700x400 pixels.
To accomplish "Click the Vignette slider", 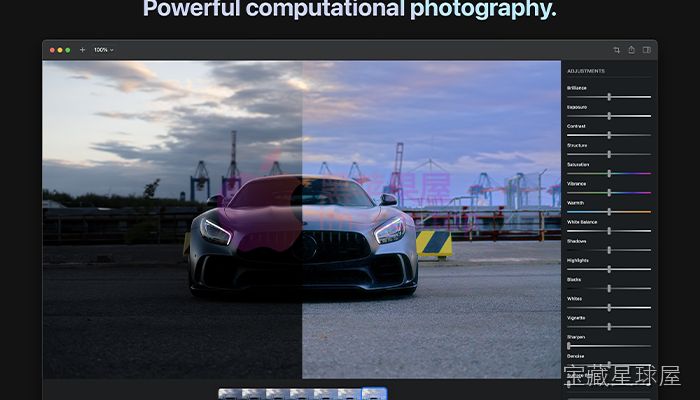I will click(x=609, y=327).
